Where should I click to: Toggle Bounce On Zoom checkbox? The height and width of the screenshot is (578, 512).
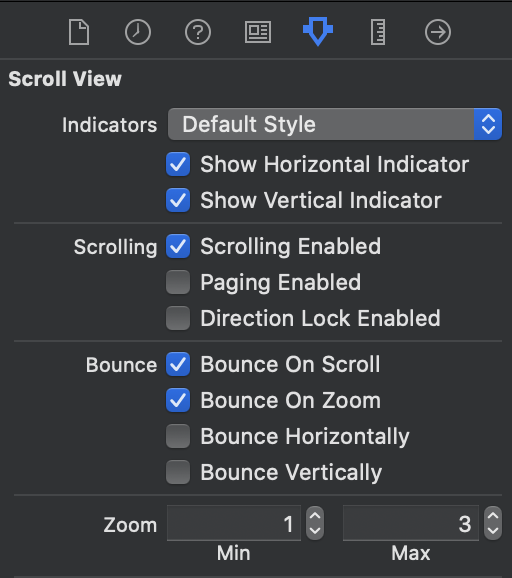tap(178, 400)
